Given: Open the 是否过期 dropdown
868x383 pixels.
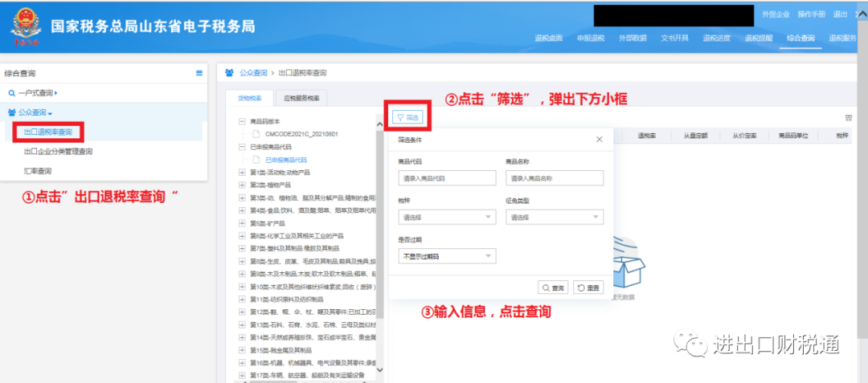Looking at the screenshot, I should (447, 256).
